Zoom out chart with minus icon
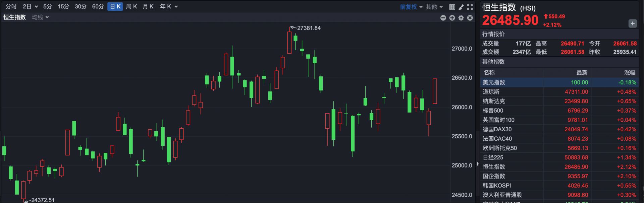 [443, 18]
